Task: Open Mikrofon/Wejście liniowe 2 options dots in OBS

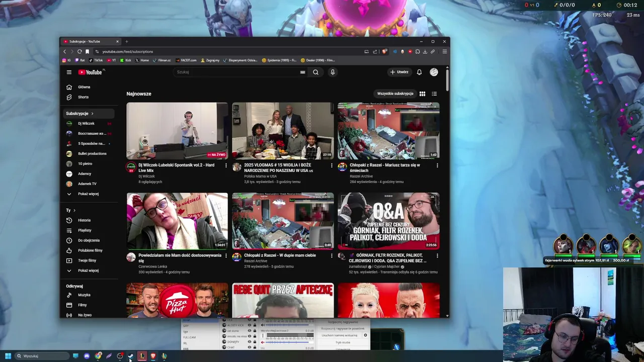Action: tap(263, 335)
